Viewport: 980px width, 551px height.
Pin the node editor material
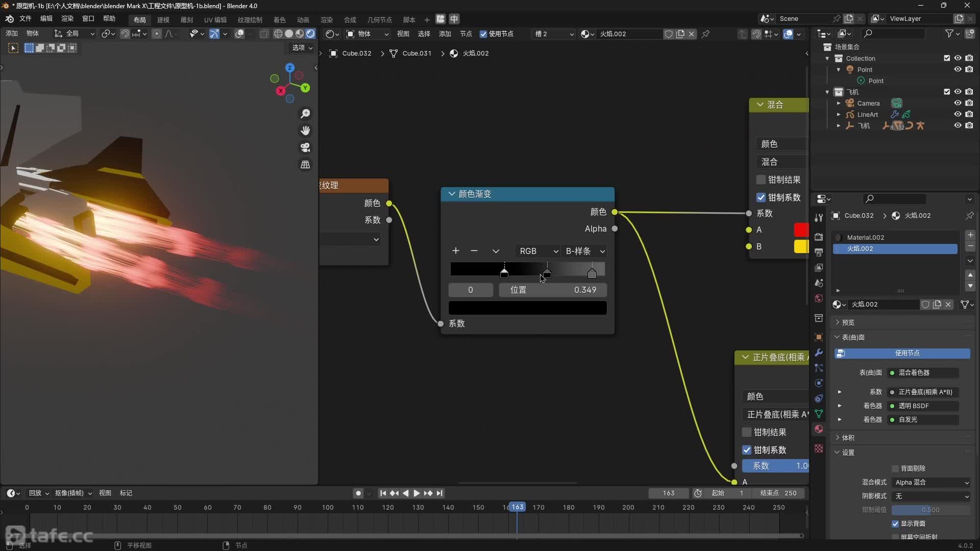pos(706,34)
